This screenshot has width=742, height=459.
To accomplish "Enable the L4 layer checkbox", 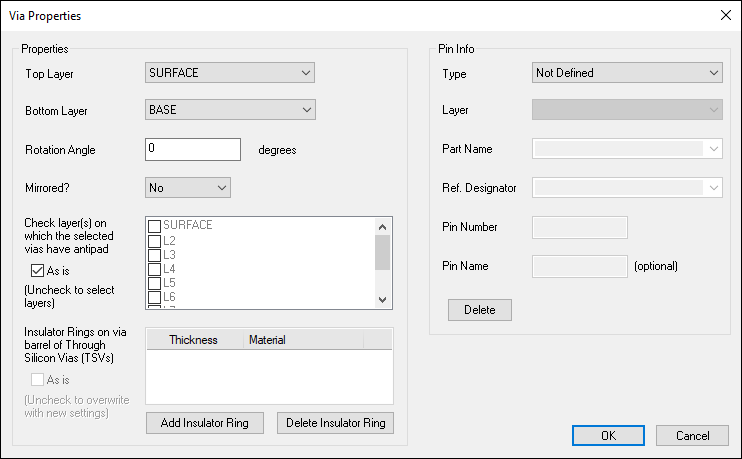I will tap(154, 269).
